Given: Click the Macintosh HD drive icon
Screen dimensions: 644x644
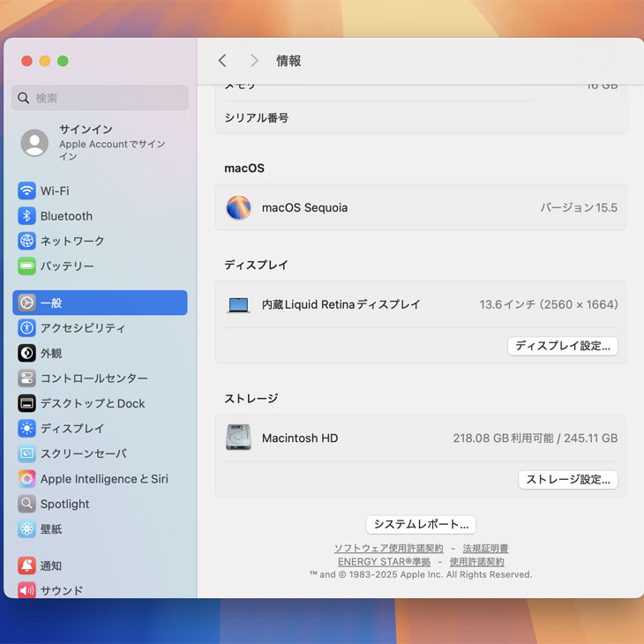Looking at the screenshot, I should point(238,438).
